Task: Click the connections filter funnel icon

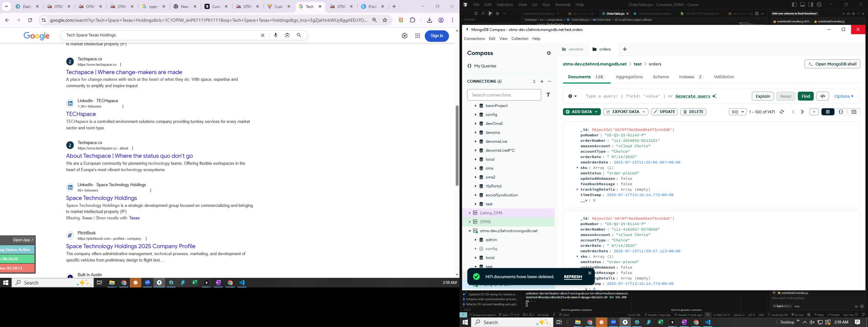Action: 548,95
